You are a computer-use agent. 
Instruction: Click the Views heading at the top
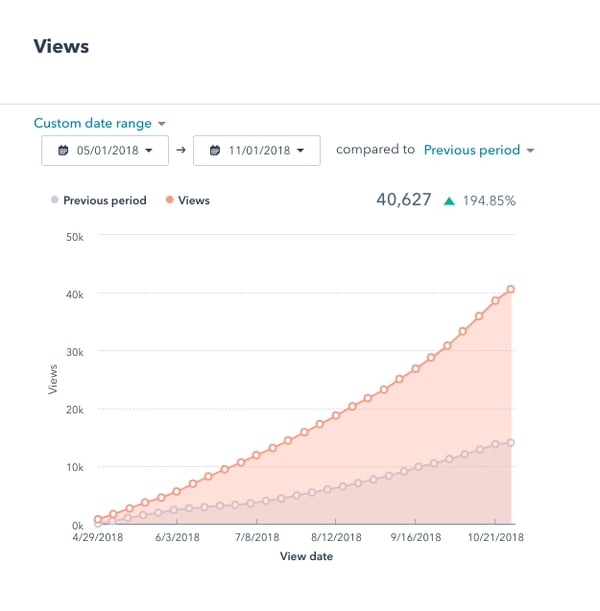(61, 47)
